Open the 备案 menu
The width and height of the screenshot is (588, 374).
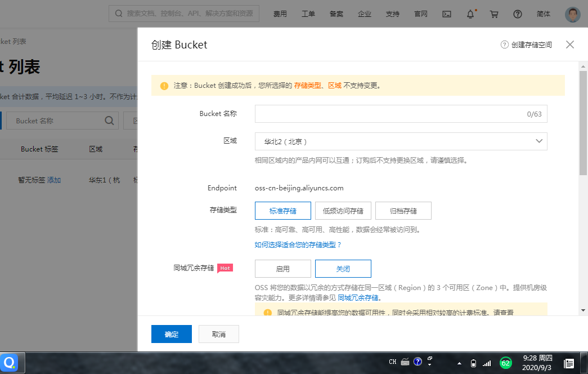[x=336, y=14]
